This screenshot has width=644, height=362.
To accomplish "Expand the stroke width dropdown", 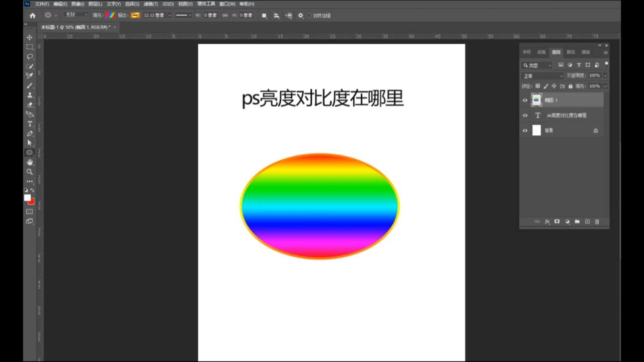I will 169,15.
